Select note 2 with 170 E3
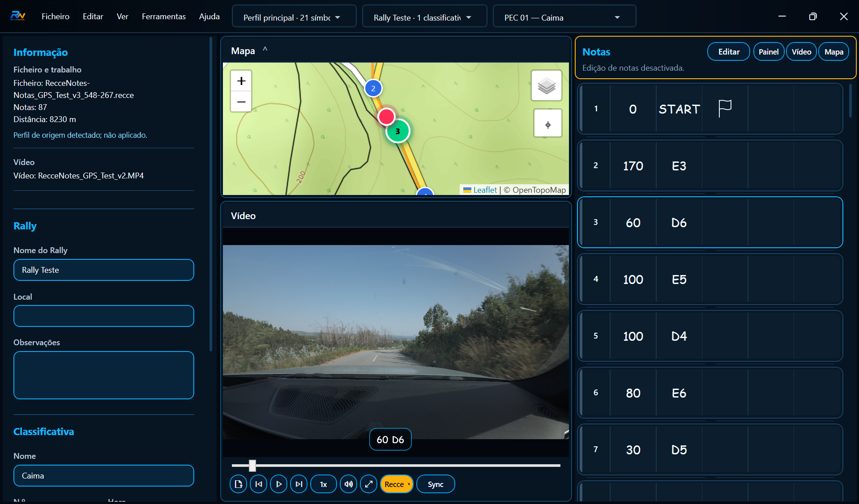The image size is (859, 504). click(x=710, y=165)
